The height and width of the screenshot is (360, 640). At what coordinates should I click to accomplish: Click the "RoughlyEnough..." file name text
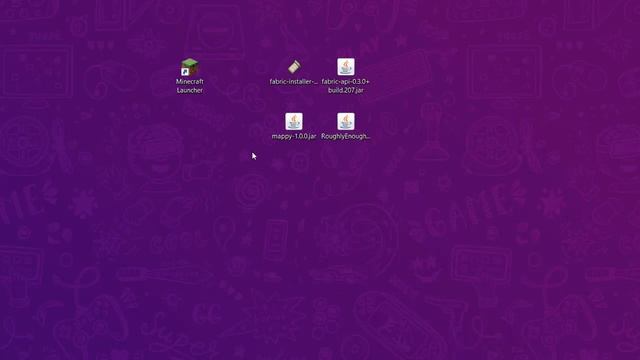point(346,136)
